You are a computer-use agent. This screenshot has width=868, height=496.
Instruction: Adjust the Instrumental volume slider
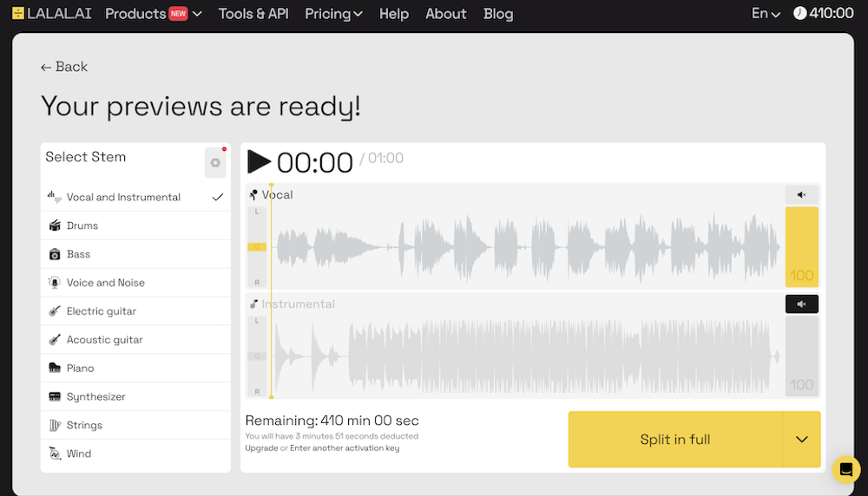point(801,356)
